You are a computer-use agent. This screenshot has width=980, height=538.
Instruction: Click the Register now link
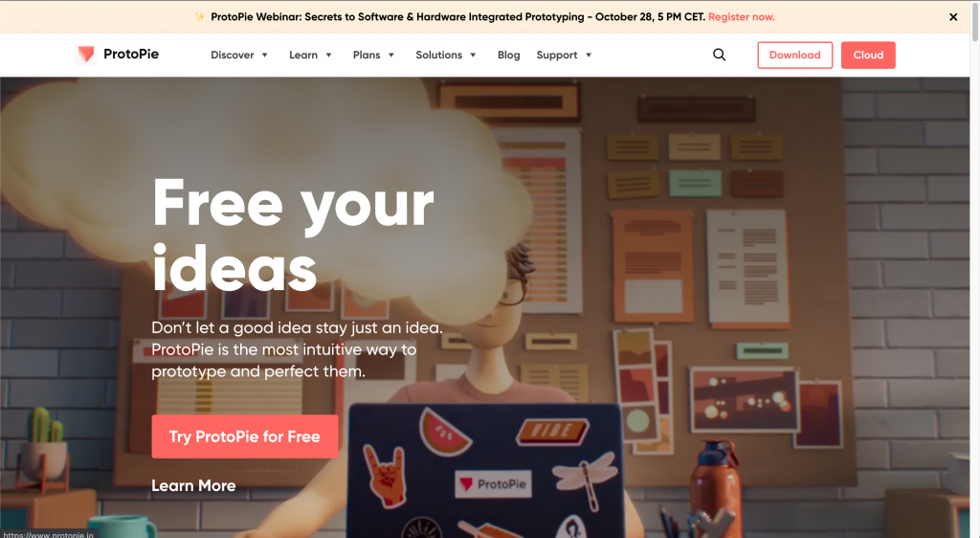tap(742, 17)
